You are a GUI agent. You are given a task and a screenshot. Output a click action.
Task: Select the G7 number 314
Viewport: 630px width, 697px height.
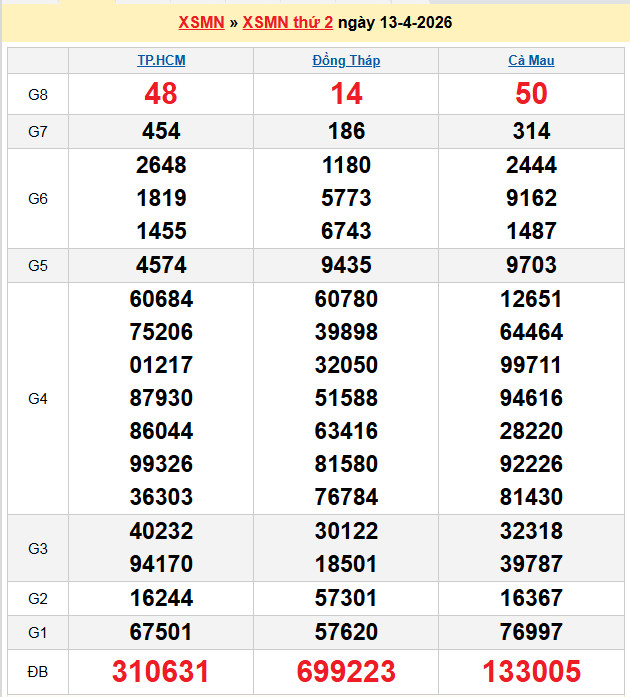tap(531, 131)
